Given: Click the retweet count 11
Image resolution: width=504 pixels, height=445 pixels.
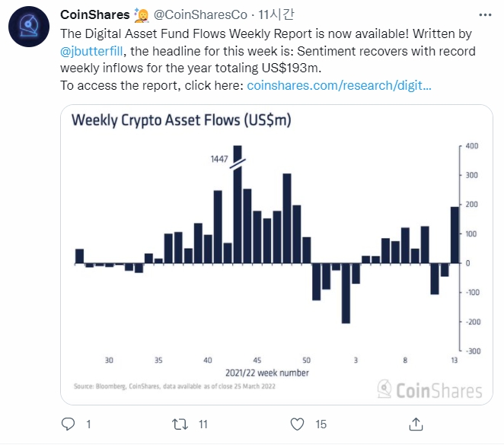Looking at the screenshot, I should tap(203, 423).
